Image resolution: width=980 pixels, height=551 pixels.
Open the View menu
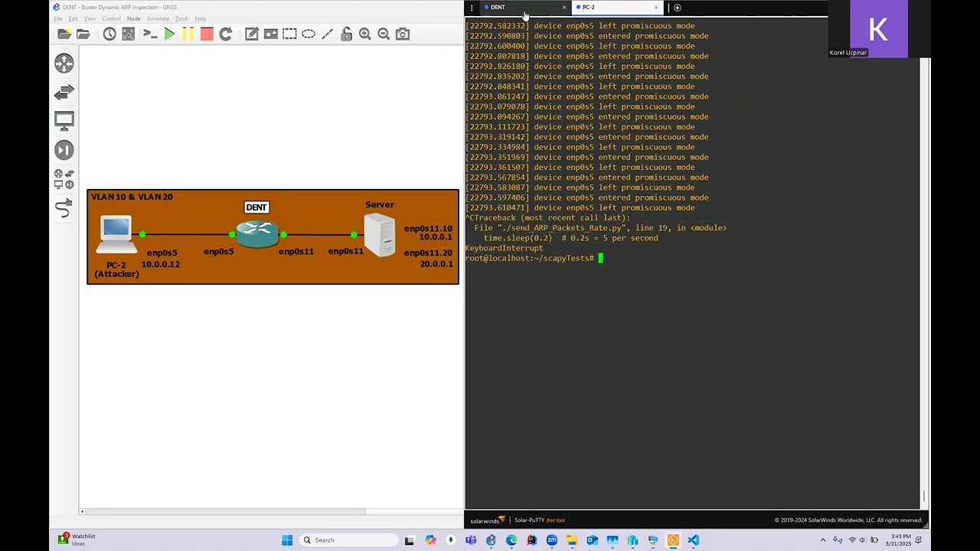tap(90, 18)
